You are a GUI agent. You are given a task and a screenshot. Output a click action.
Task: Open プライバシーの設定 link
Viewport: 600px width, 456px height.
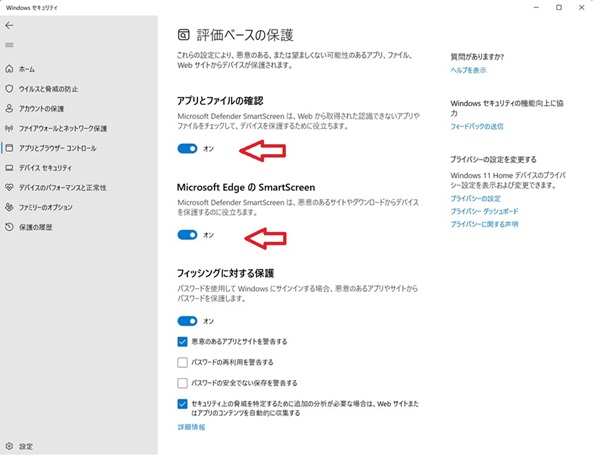tap(475, 199)
